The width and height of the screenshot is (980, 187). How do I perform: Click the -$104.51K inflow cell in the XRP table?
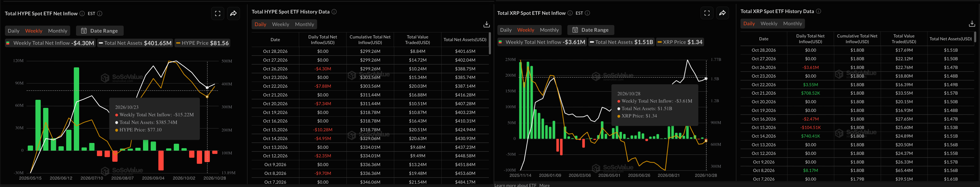[x=810, y=128]
